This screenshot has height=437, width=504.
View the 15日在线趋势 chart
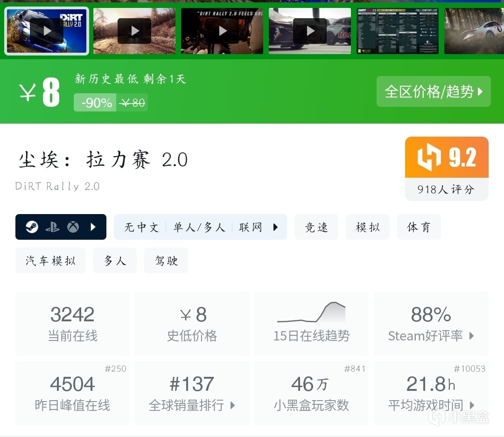click(x=311, y=324)
